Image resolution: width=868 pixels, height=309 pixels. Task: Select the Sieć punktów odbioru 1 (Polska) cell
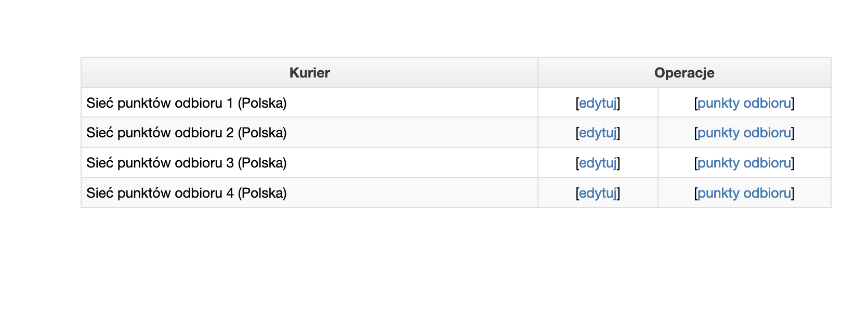pos(309,102)
